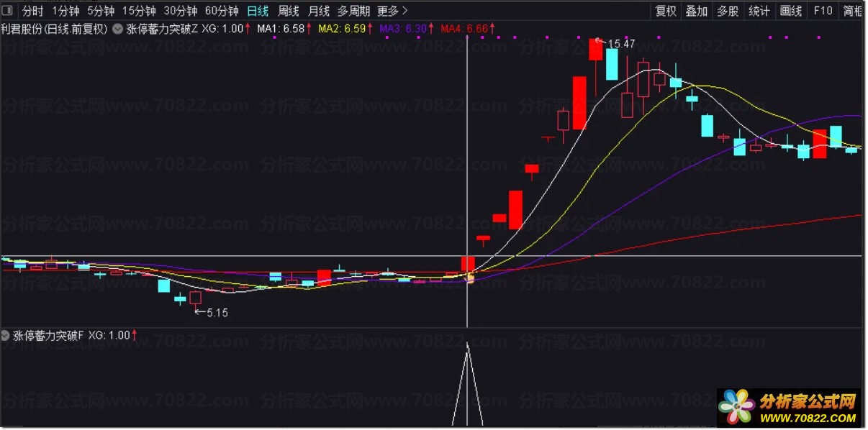The width and height of the screenshot is (868, 430).
Task: Click the 简 button at right edge
Action: click(x=854, y=11)
